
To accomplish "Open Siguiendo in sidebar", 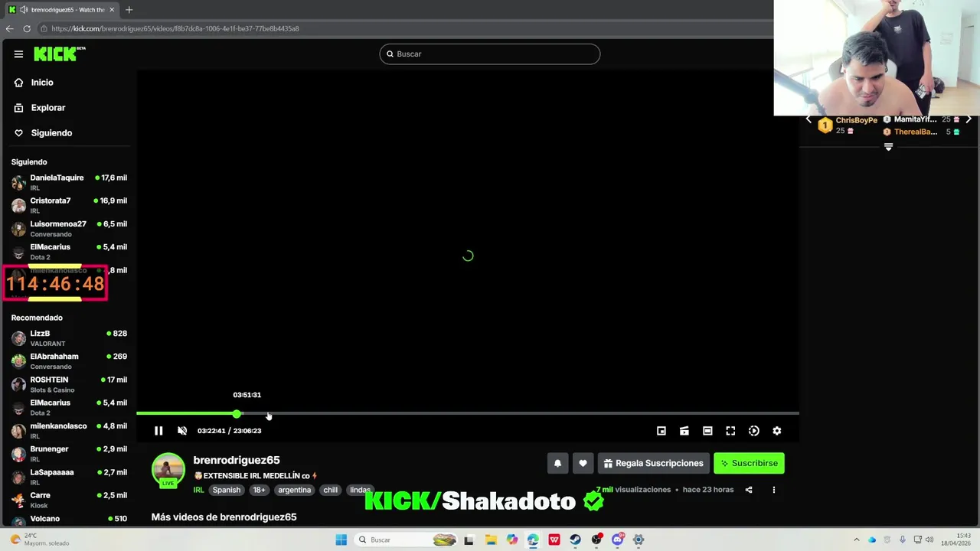I will point(51,133).
